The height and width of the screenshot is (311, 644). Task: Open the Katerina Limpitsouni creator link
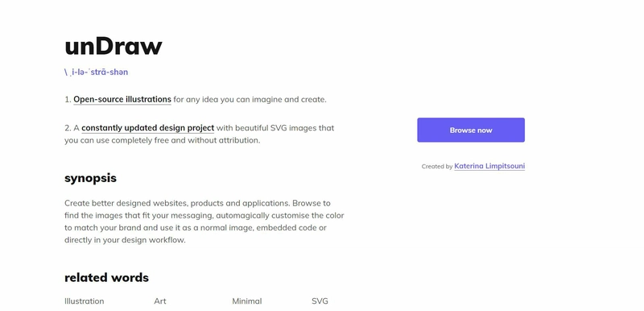tap(489, 166)
